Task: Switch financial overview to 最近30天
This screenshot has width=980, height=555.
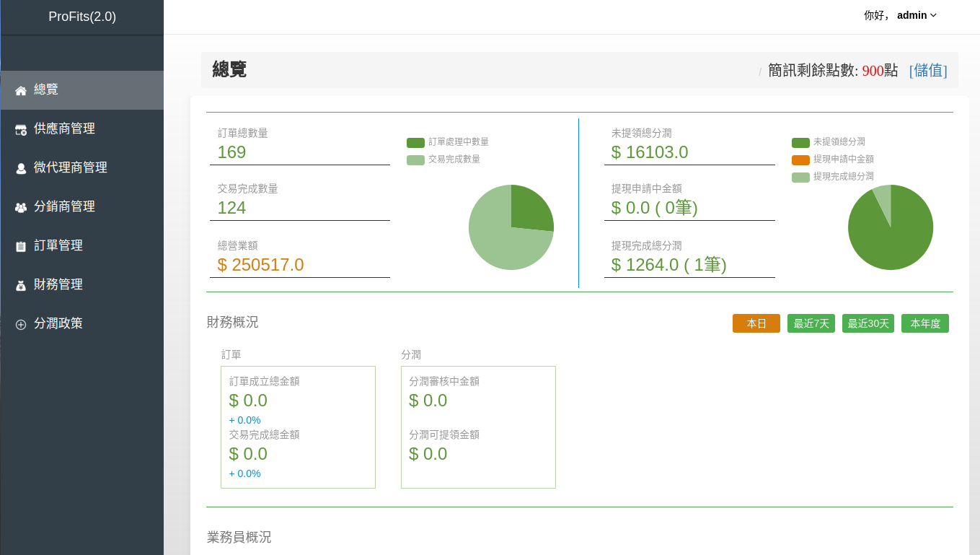Action: coord(868,323)
